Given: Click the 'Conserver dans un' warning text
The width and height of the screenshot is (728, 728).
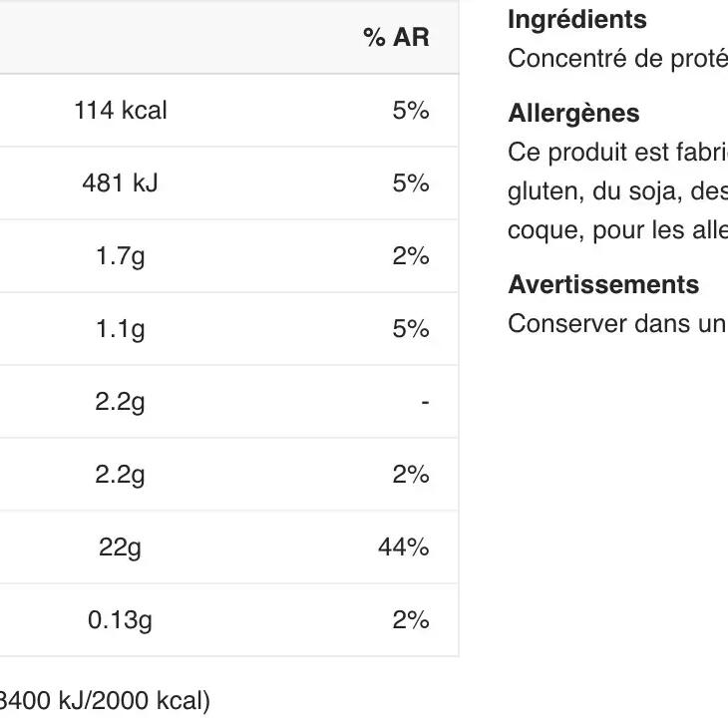Looking at the screenshot, I should click(616, 324).
